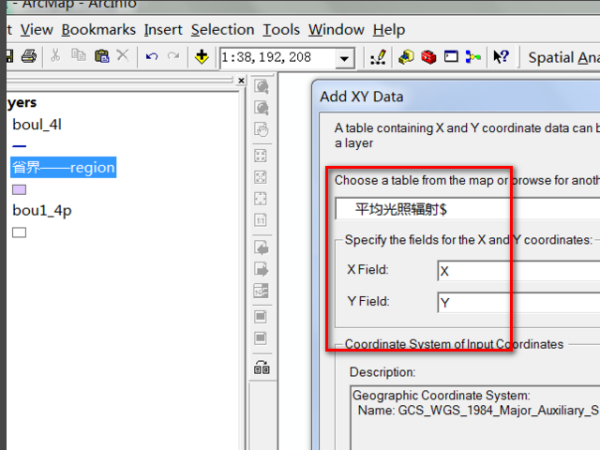This screenshot has height=450, width=600.
Task: Click the Add Data plus icon
Action: [x=202, y=57]
